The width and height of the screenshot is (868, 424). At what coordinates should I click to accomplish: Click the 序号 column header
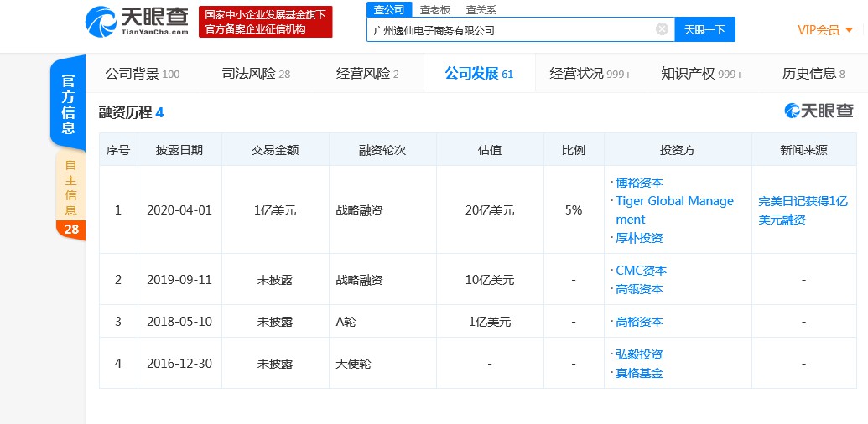[118, 150]
